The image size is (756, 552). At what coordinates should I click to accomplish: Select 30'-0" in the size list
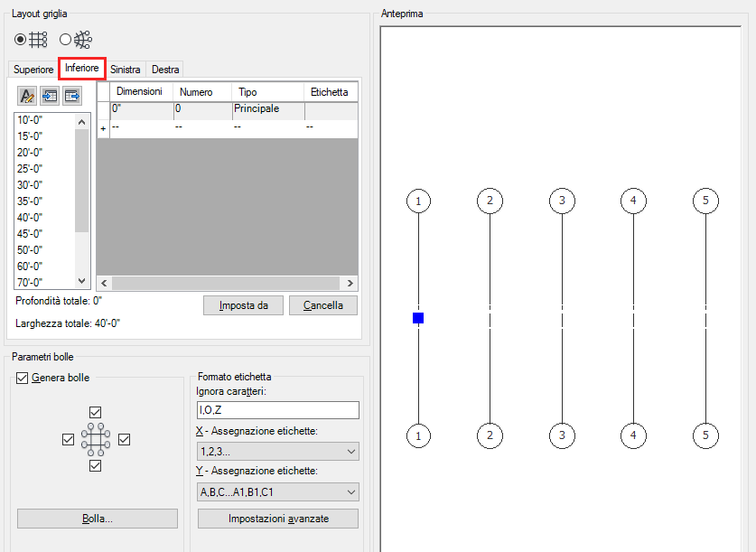click(x=30, y=184)
